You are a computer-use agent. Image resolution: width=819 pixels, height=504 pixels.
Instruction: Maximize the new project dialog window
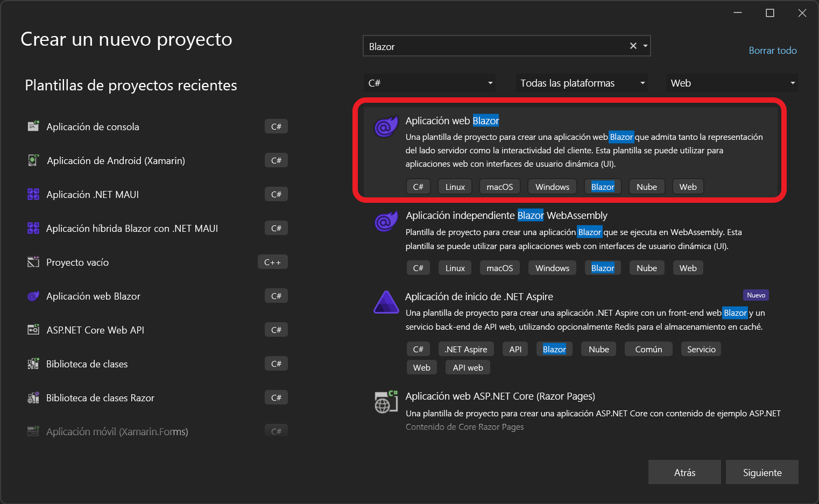(770, 13)
